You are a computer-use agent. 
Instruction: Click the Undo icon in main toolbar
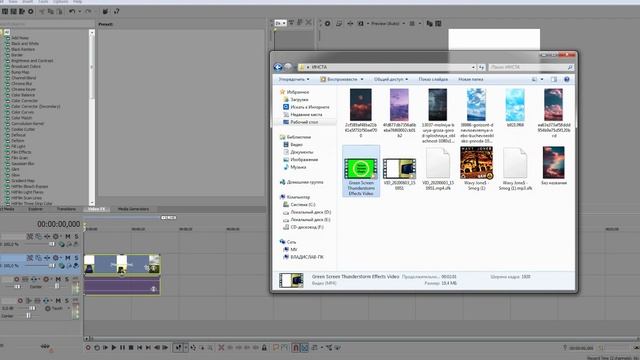point(72,11)
